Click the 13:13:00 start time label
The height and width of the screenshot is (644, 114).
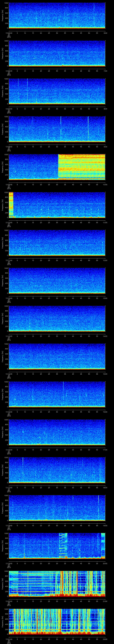[x=9, y=336]
